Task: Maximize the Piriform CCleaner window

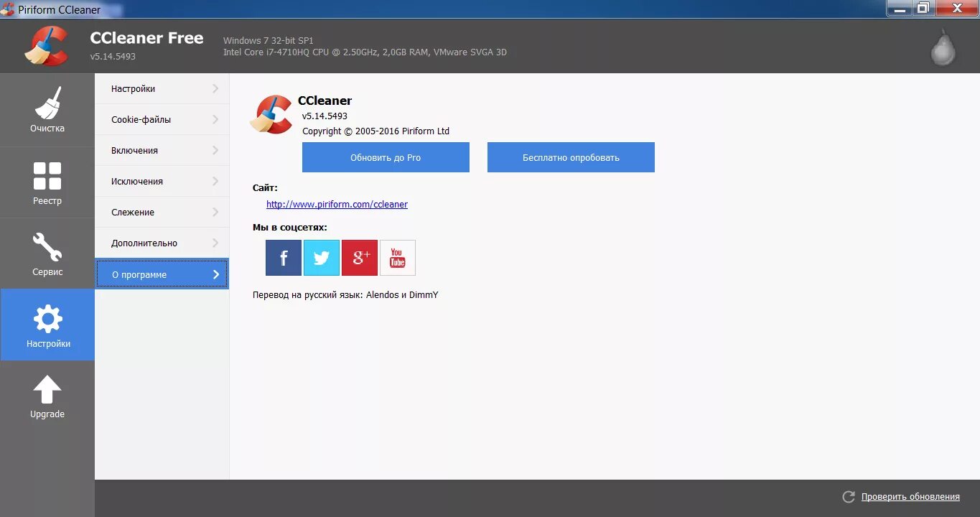Action: (923, 8)
